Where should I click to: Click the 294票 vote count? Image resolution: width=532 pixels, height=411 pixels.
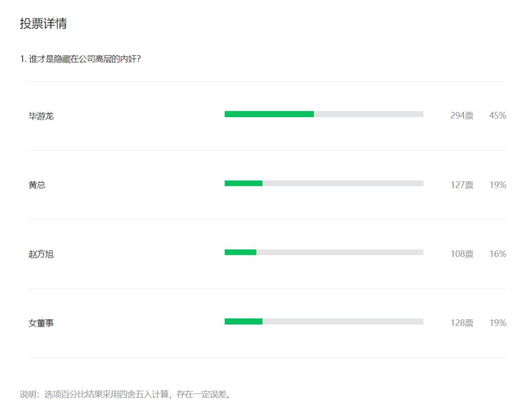462,116
